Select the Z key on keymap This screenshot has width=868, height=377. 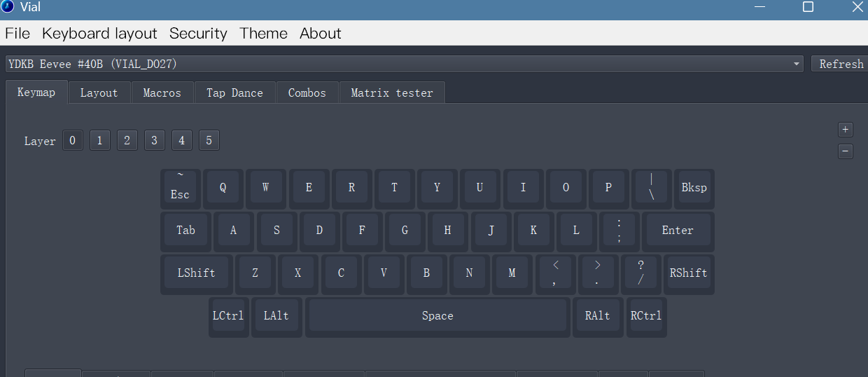tap(255, 274)
